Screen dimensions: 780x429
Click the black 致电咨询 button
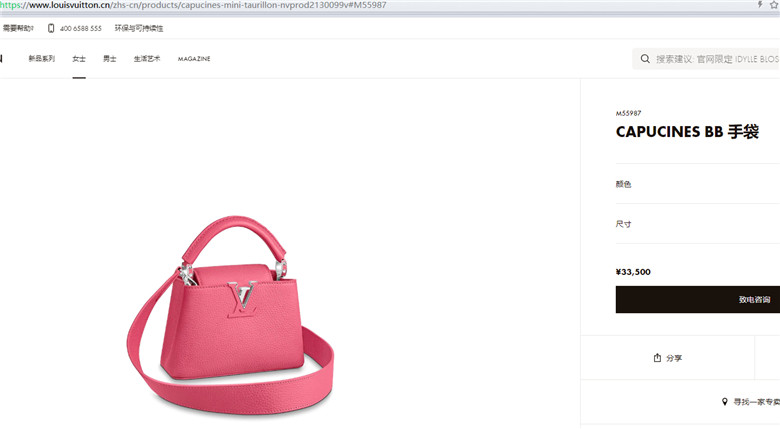(697, 300)
